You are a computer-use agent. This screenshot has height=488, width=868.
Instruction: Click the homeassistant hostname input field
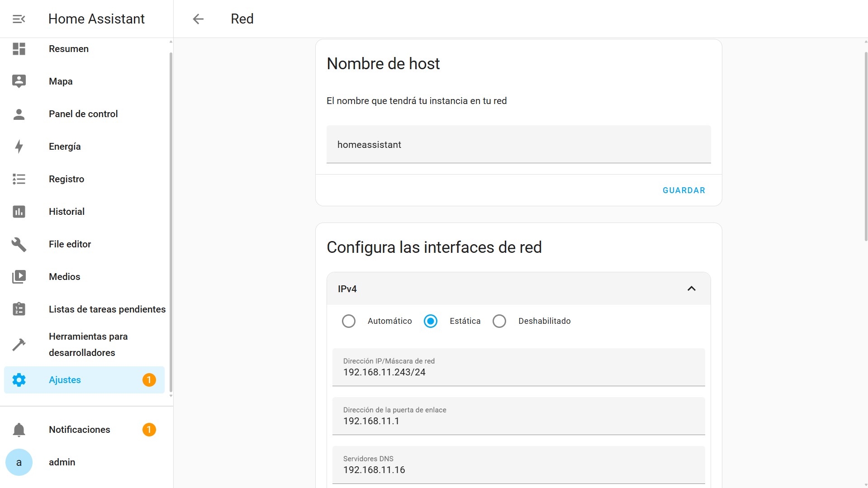coord(518,144)
